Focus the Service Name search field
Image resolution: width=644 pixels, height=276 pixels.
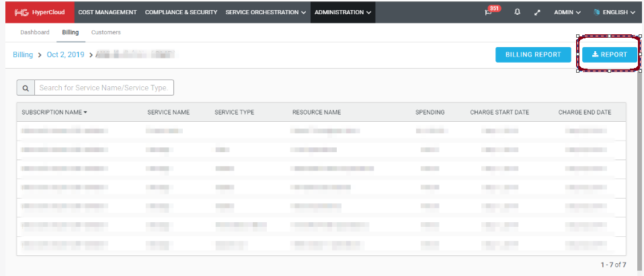point(104,88)
